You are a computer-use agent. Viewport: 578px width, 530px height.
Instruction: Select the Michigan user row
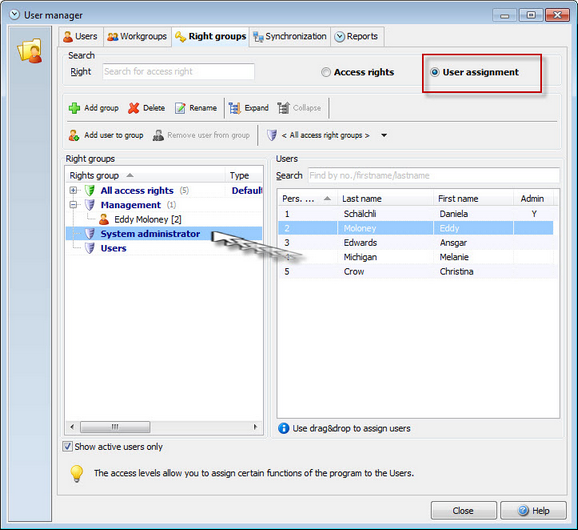point(416,257)
